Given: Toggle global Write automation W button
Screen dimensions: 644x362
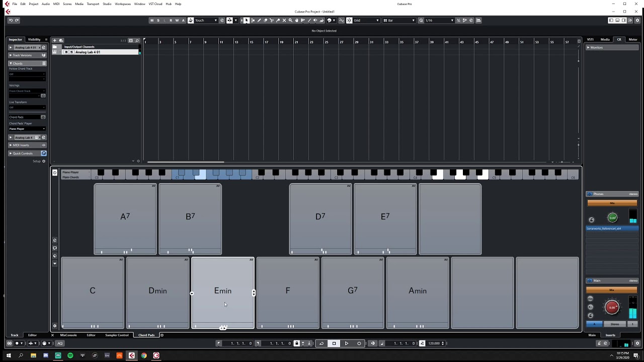Looking at the screenshot, I should click(x=177, y=20).
